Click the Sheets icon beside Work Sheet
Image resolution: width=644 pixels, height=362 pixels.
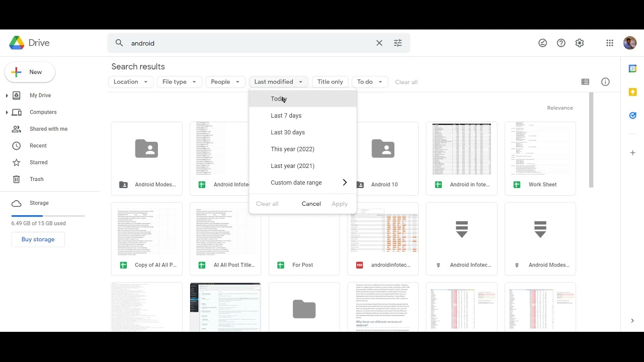tap(517, 185)
